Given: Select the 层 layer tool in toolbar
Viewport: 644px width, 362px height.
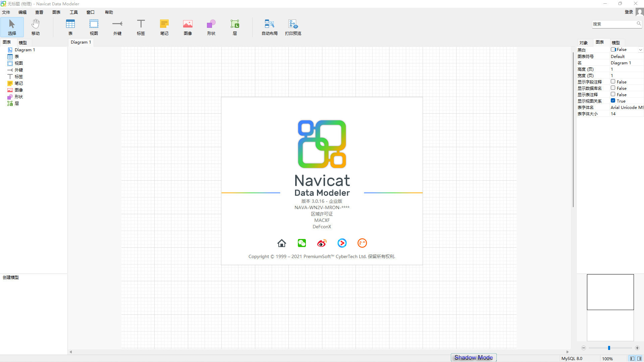Looking at the screenshot, I should [235, 27].
